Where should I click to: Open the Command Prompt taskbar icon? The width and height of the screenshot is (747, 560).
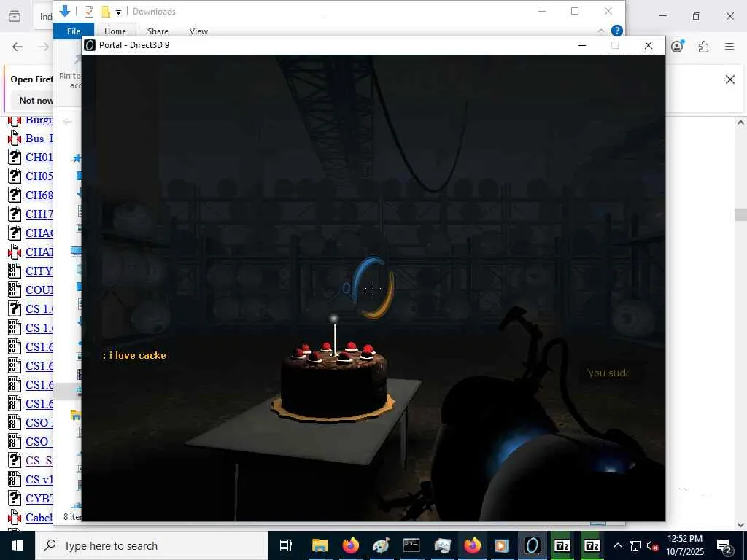(x=411, y=545)
